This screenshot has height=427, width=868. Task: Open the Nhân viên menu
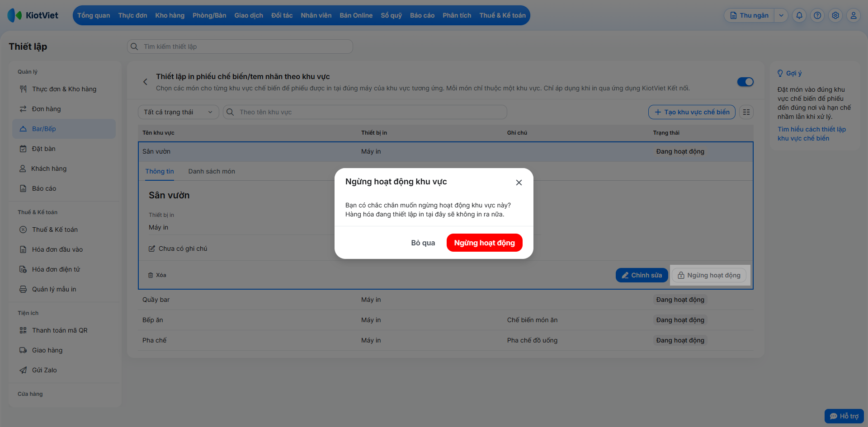pos(316,15)
